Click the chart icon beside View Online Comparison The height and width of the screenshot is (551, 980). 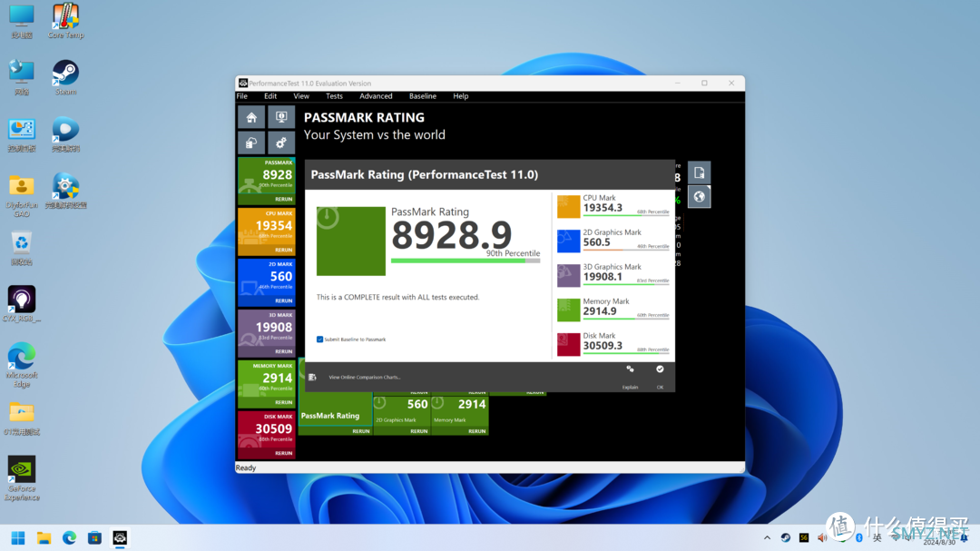coord(312,377)
